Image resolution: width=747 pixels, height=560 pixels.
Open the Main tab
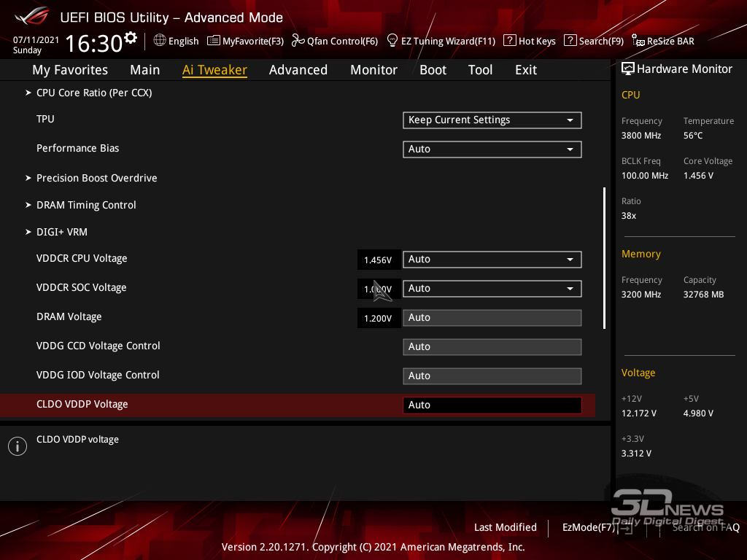tap(145, 70)
